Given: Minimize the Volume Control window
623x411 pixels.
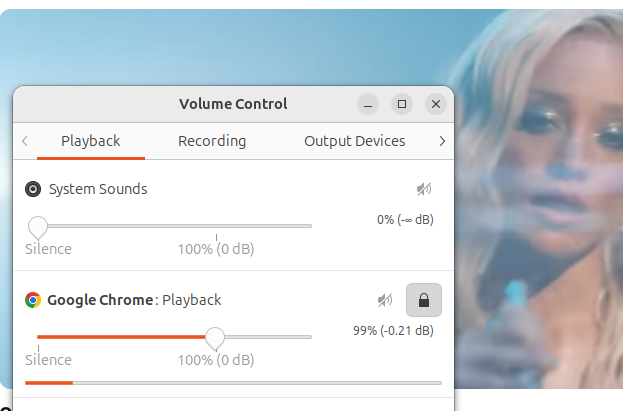Looking at the screenshot, I should 369,104.
